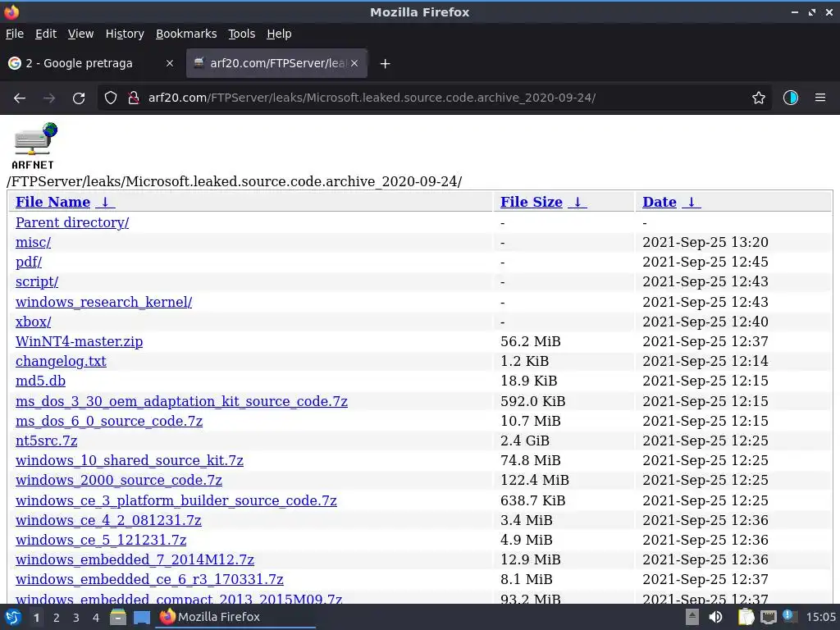Image resolution: width=840 pixels, height=630 pixels.
Task: Sort the listing by File Size
Action: [531, 202]
